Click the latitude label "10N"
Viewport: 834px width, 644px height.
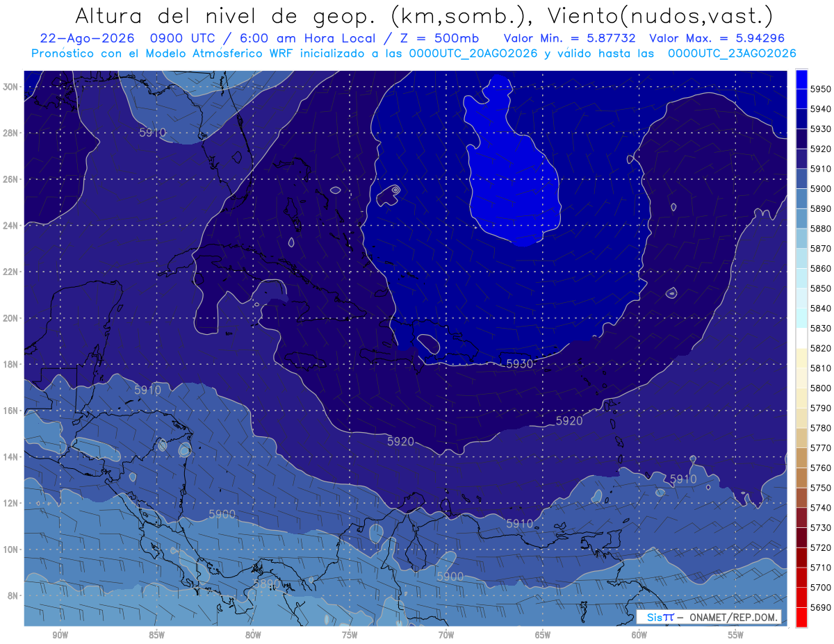10,550
